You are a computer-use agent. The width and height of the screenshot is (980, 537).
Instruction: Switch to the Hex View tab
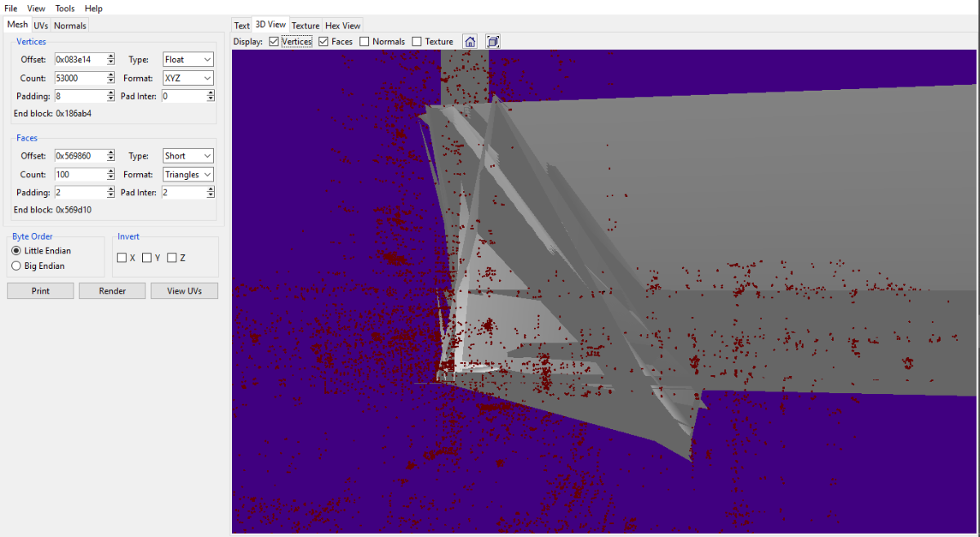tap(343, 25)
